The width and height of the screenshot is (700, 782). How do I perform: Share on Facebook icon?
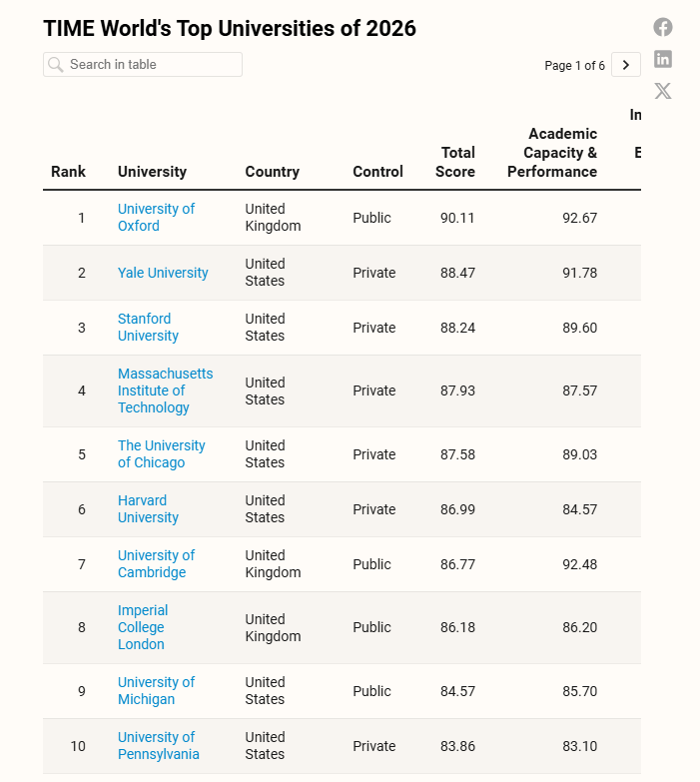(663, 27)
